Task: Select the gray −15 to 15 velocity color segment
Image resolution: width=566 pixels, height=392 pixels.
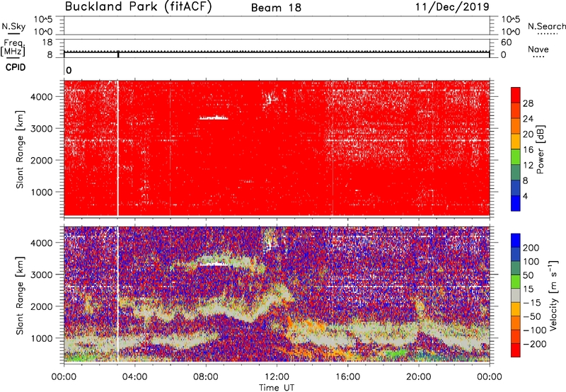Action: coord(516,295)
